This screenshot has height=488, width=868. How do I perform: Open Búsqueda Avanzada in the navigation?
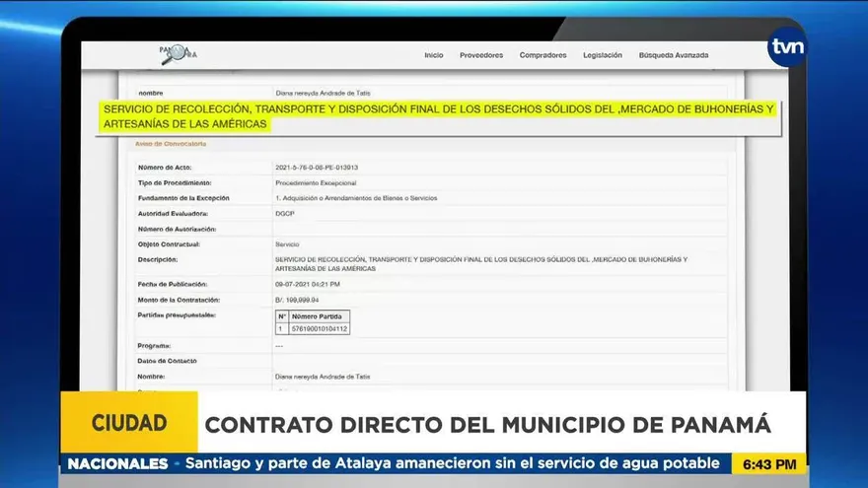[x=673, y=55]
